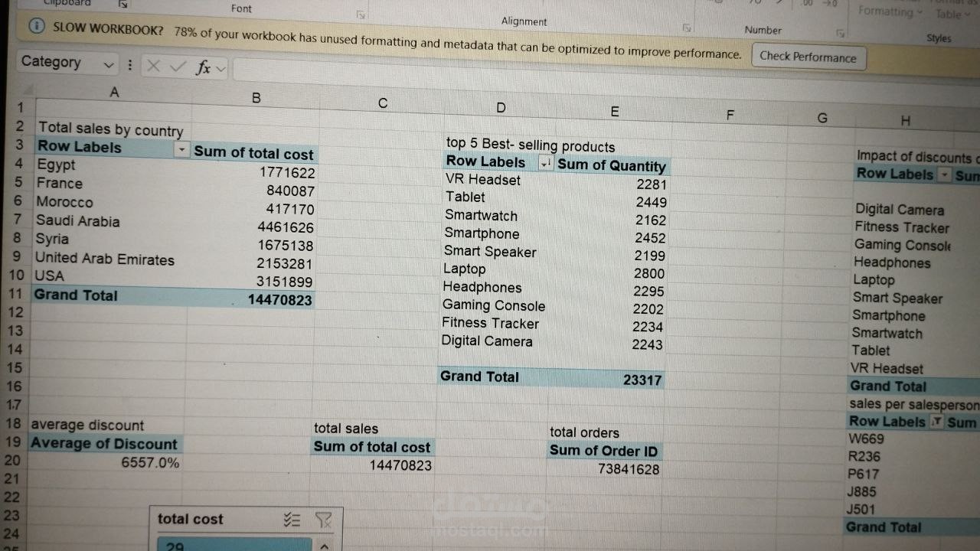This screenshot has width=980, height=551.
Task: Select the 'Sum of total cost' header in B3
Action: tap(253, 153)
